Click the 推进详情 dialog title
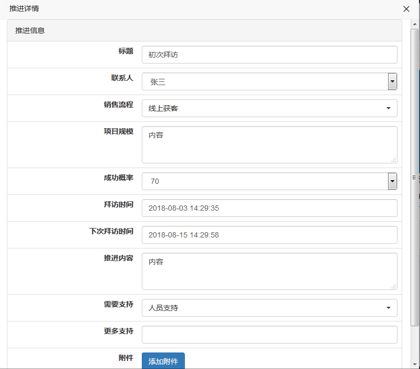This screenshot has width=420, height=369. click(x=24, y=9)
